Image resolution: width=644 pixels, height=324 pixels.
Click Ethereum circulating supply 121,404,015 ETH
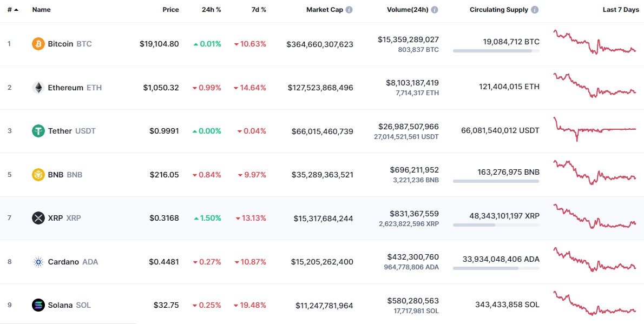(x=509, y=87)
